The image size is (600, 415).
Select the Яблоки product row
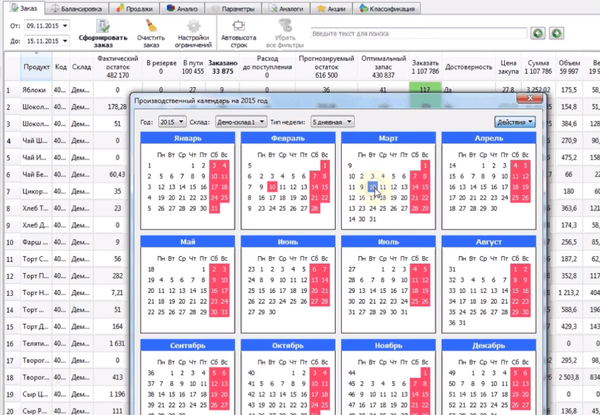point(34,90)
